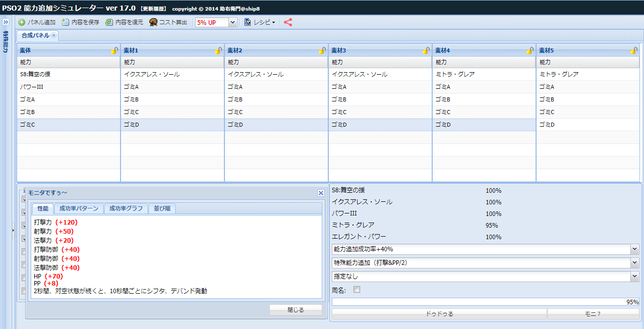Select パワーIII in 素体 column
Screen dimensions: 644x329
tap(69, 87)
